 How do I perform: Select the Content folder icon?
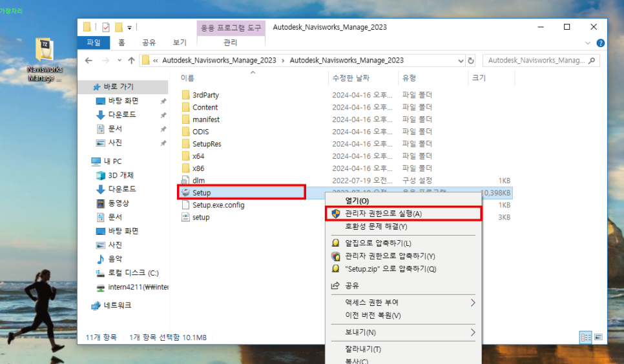click(185, 107)
